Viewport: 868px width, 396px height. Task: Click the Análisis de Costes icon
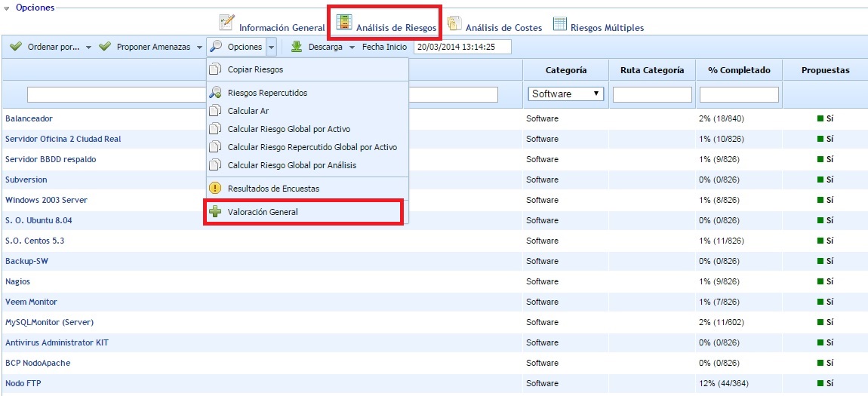(x=454, y=24)
